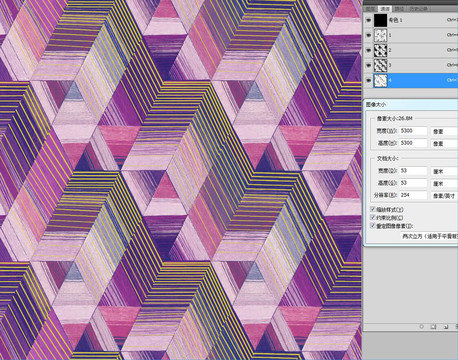Open document height unit dropdown (厘米)

point(444,183)
